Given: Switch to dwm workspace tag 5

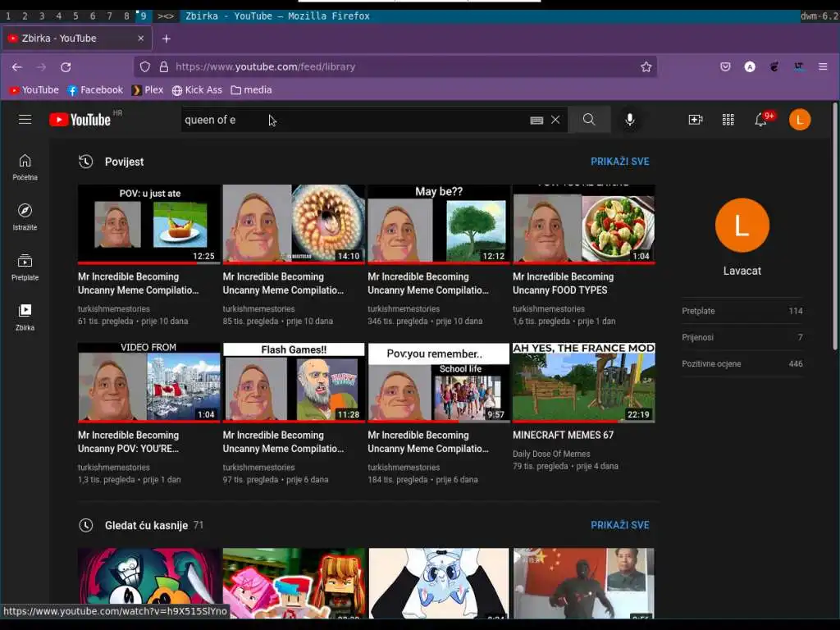Looking at the screenshot, I should [75, 16].
